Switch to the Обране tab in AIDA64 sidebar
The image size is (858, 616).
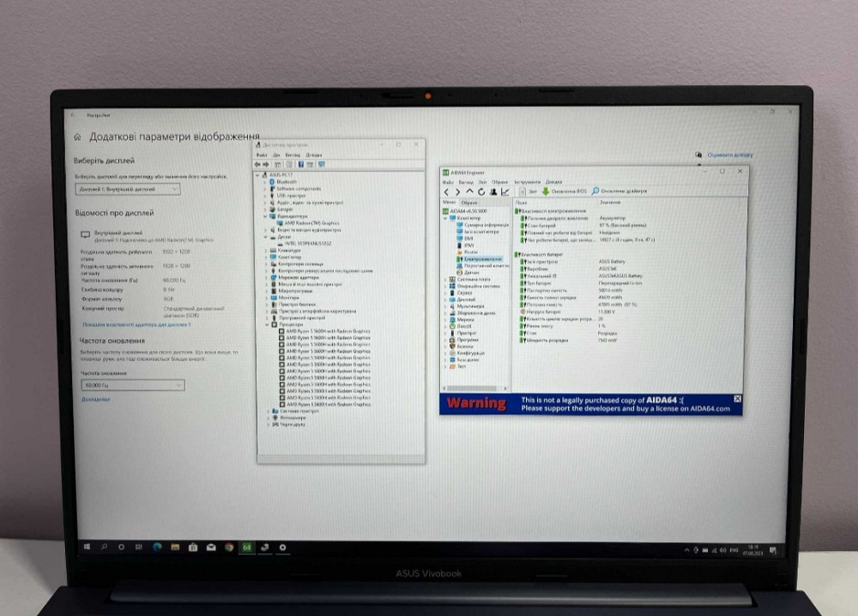tap(470, 202)
